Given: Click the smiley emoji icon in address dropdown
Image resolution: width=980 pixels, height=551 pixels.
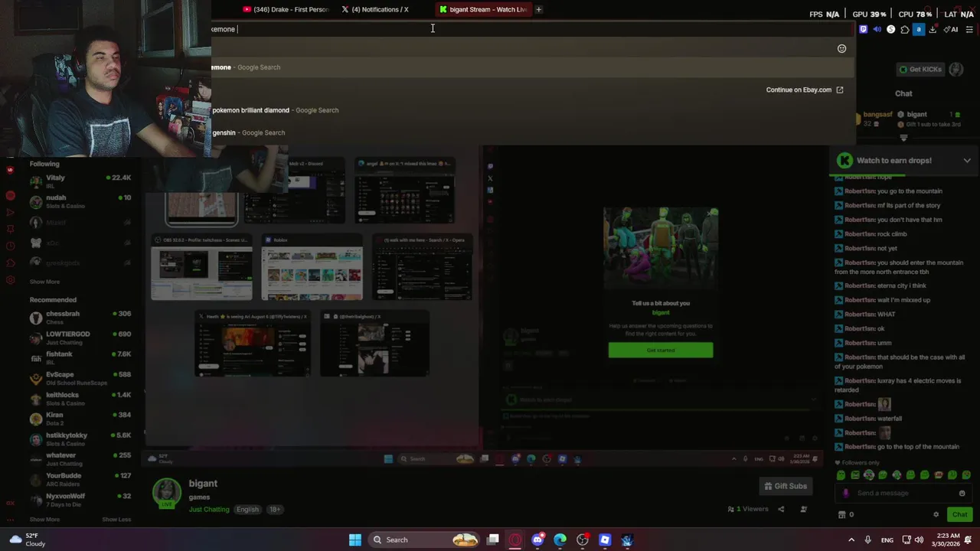Looking at the screenshot, I should click(x=841, y=48).
